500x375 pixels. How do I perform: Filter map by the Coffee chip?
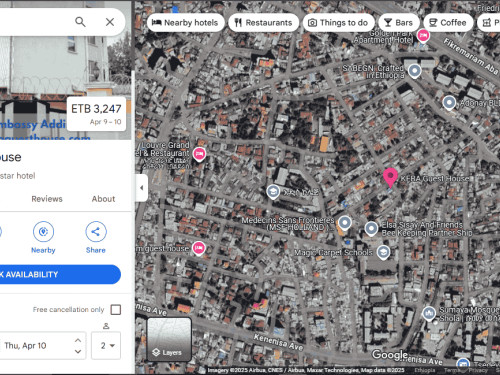click(448, 23)
